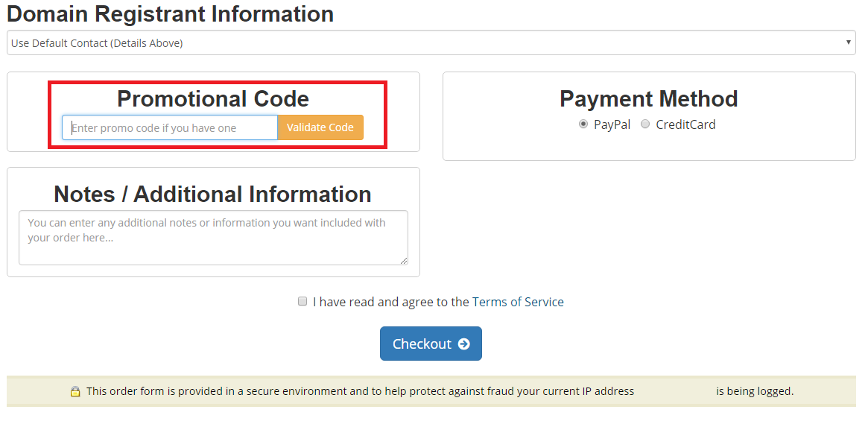The width and height of the screenshot is (868, 427).
Task: Click the 'I have read and agree' label
Action: point(391,302)
